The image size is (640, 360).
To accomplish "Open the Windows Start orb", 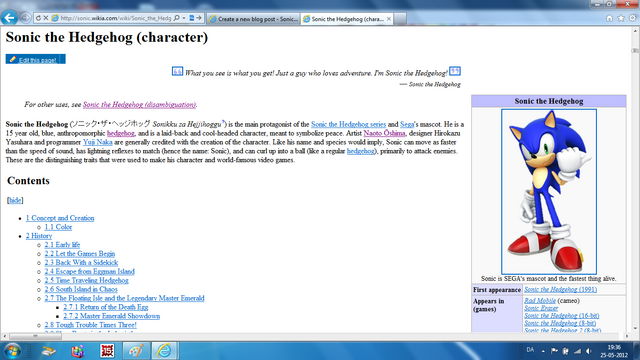I will [x=13, y=351].
